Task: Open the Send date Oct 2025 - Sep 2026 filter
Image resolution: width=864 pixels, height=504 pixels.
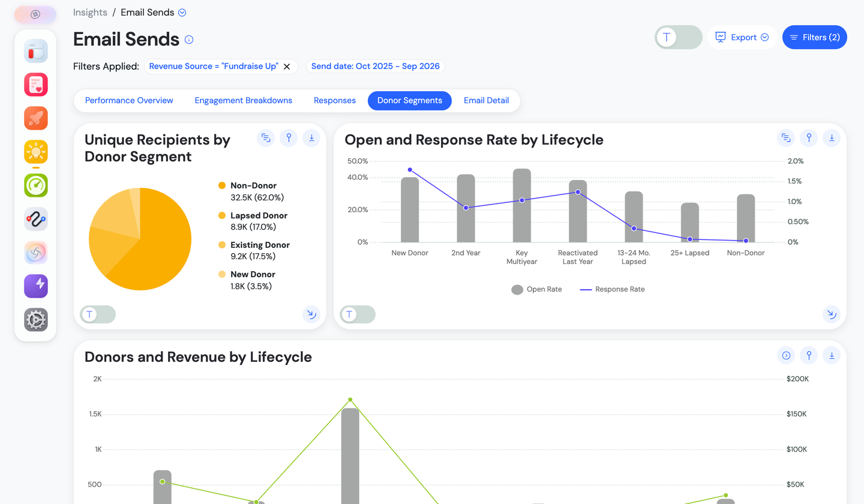Action: [x=376, y=66]
